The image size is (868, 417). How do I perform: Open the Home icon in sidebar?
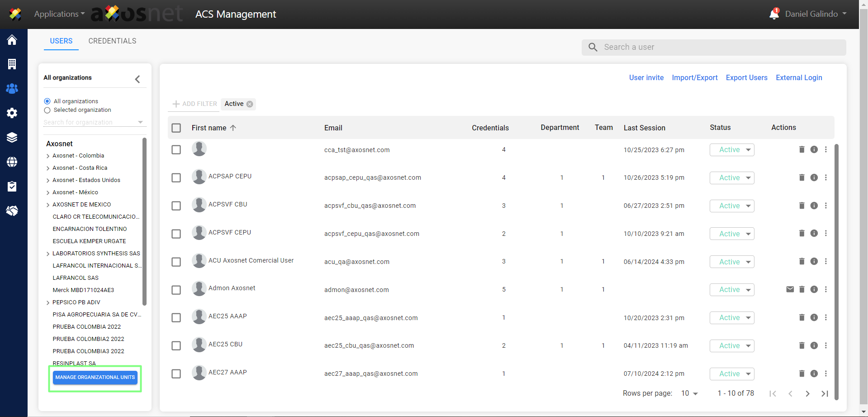coord(12,40)
